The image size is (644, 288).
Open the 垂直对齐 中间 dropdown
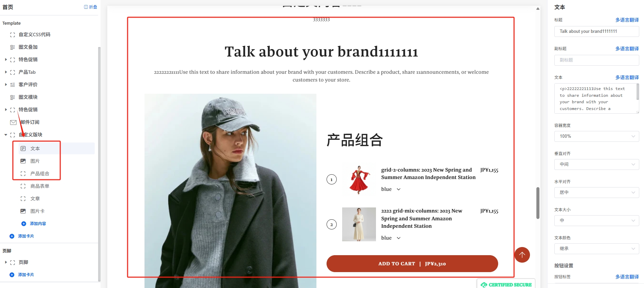597,164
